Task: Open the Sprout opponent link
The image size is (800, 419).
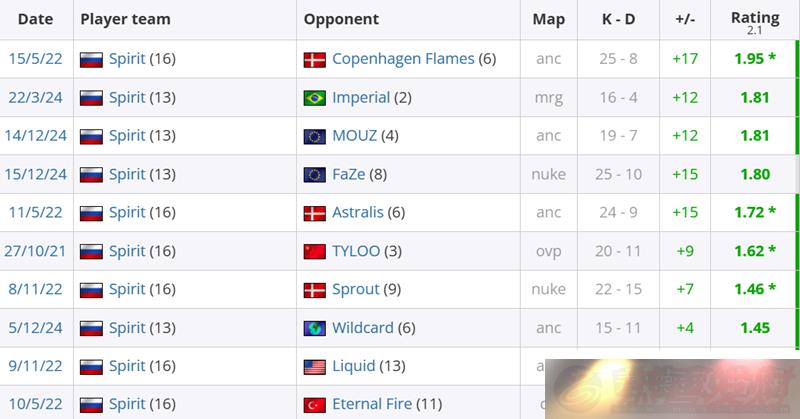Action: click(356, 289)
